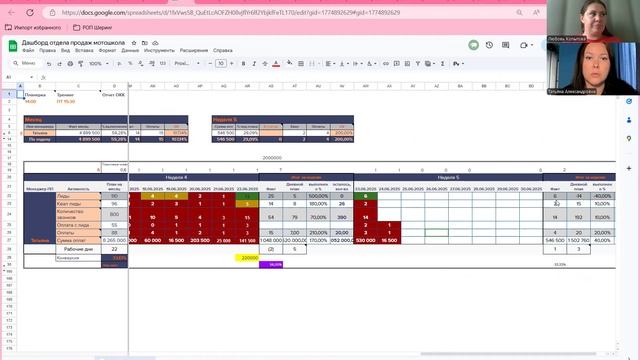Viewport: 640px width, 360px height.
Task: Click the font size field
Action: (221, 64)
